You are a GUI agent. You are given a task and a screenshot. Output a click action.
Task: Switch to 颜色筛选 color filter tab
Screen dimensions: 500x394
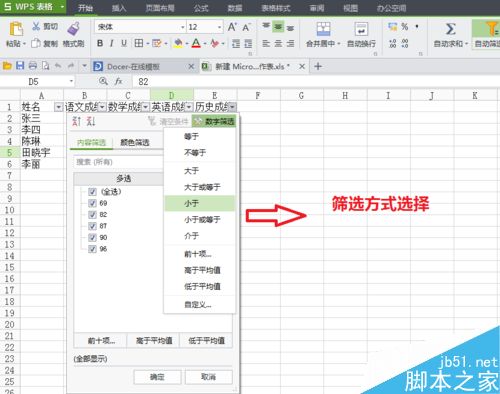(135, 143)
